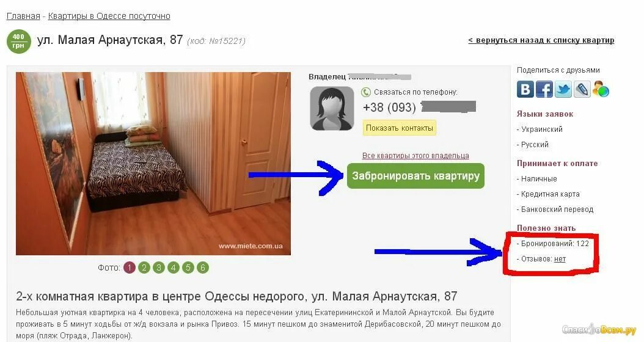Share listing via Twitter bird icon
This screenshot has width=644, height=342.
[563, 89]
